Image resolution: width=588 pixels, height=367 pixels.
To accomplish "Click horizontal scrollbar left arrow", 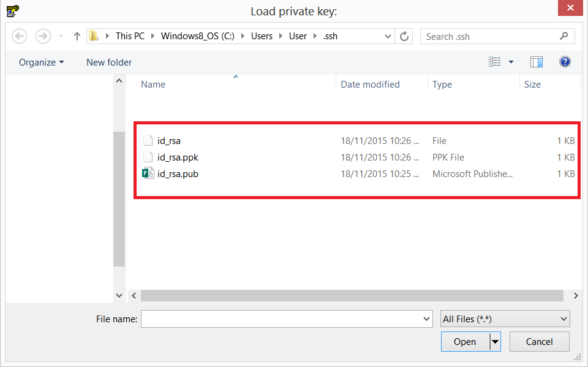I will (134, 296).
